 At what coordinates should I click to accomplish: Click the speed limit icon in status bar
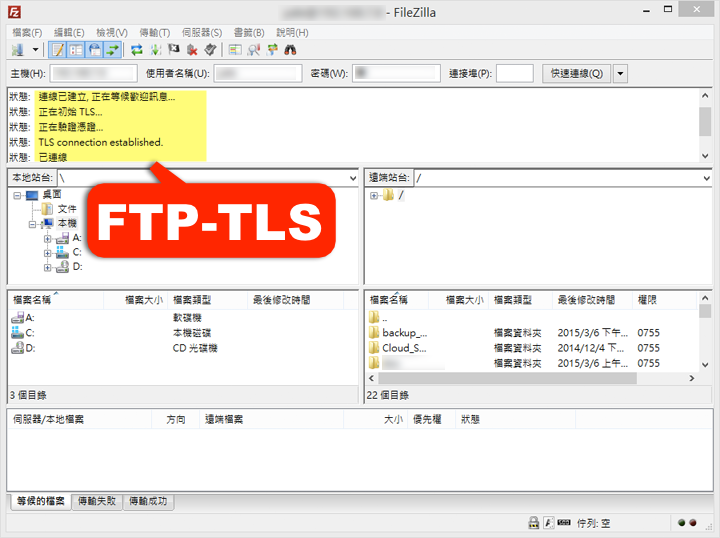(564, 522)
